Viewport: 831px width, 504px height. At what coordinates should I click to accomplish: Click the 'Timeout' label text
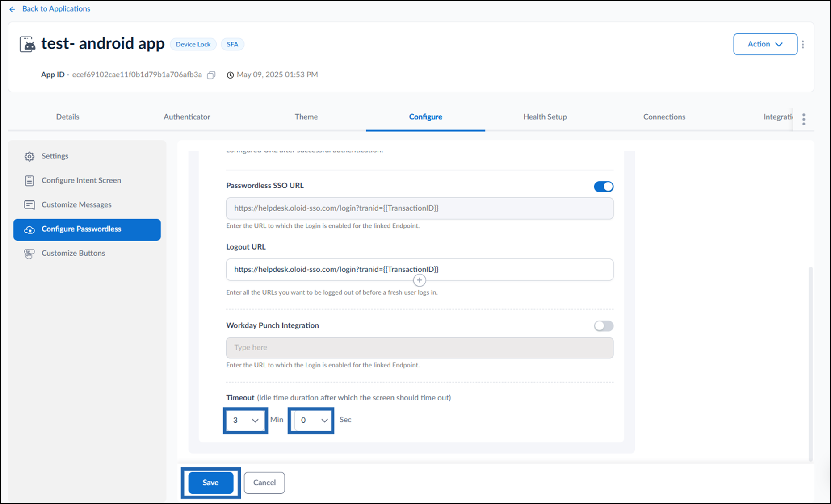240,398
